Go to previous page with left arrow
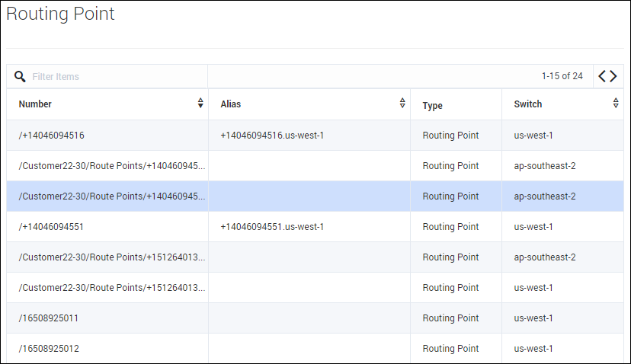The image size is (631, 364). click(x=602, y=76)
